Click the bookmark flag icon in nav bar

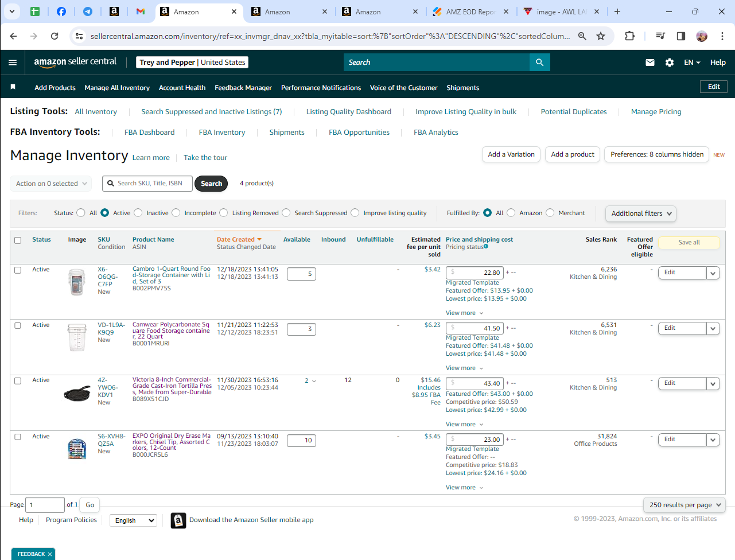(x=13, y=87)
